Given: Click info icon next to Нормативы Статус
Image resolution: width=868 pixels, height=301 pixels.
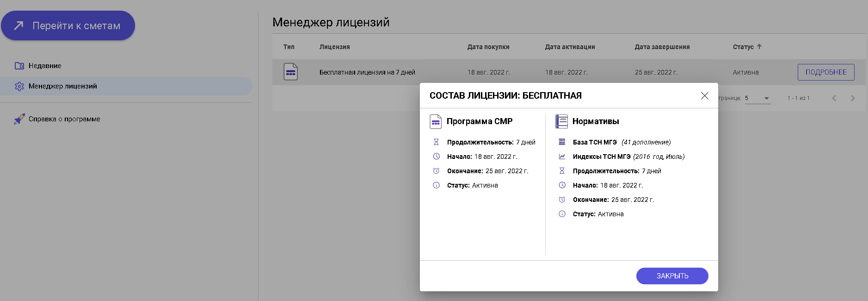Looking at the screenshot, I should 562,214.
